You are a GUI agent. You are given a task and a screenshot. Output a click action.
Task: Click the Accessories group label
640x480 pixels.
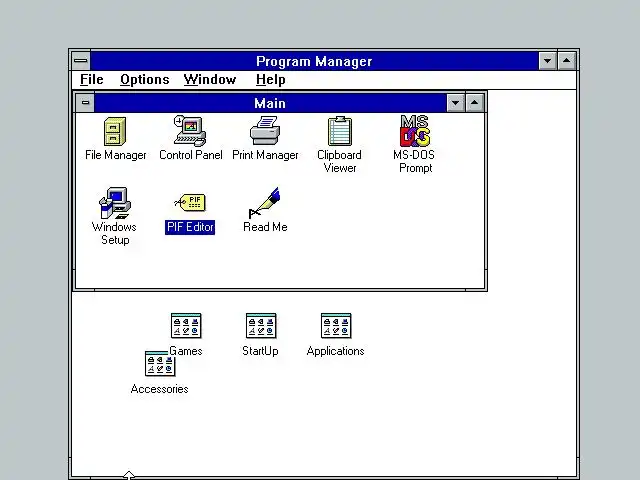pyautogui.click(x=160, y=389)
